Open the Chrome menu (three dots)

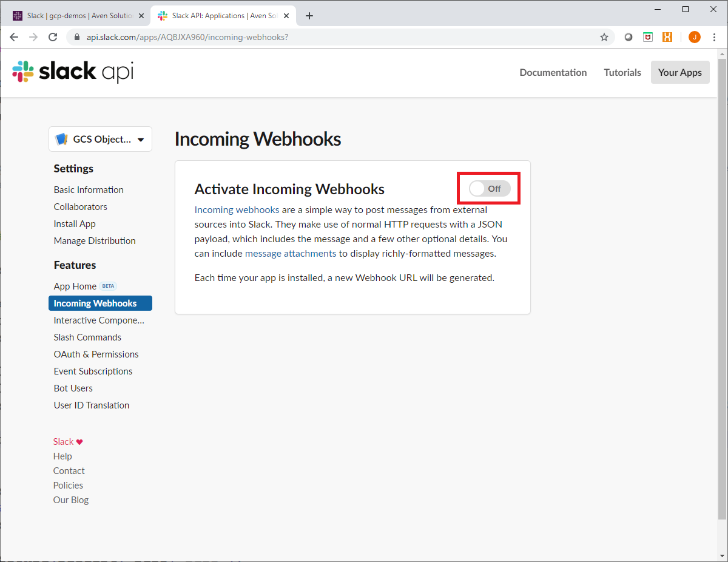point(715,37)
